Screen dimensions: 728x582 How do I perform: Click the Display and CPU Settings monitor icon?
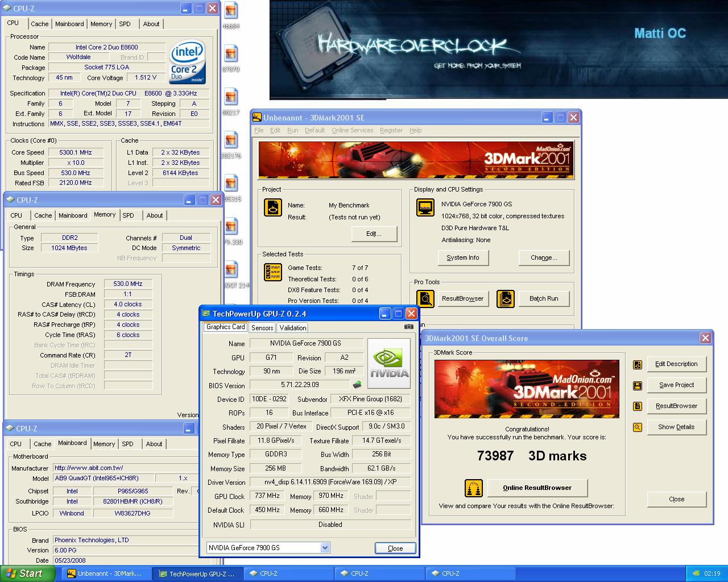[425, 207]
